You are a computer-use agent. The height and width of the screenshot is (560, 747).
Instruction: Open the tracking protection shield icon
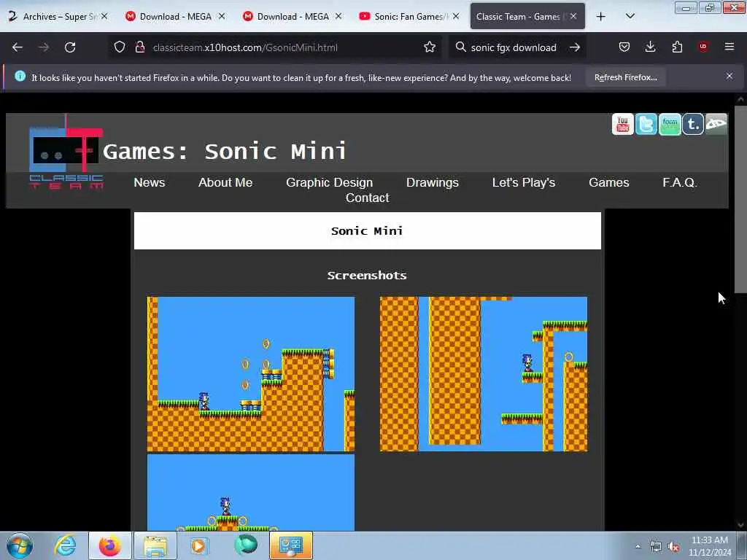(120, 47)
